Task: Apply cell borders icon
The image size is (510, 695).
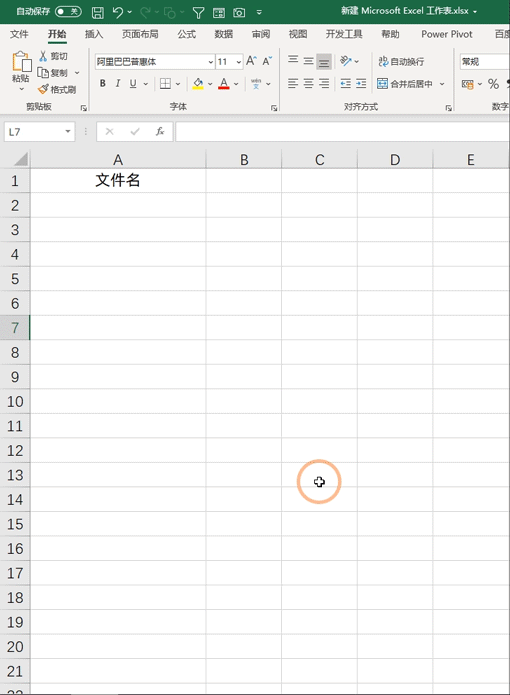Action: 165,83
